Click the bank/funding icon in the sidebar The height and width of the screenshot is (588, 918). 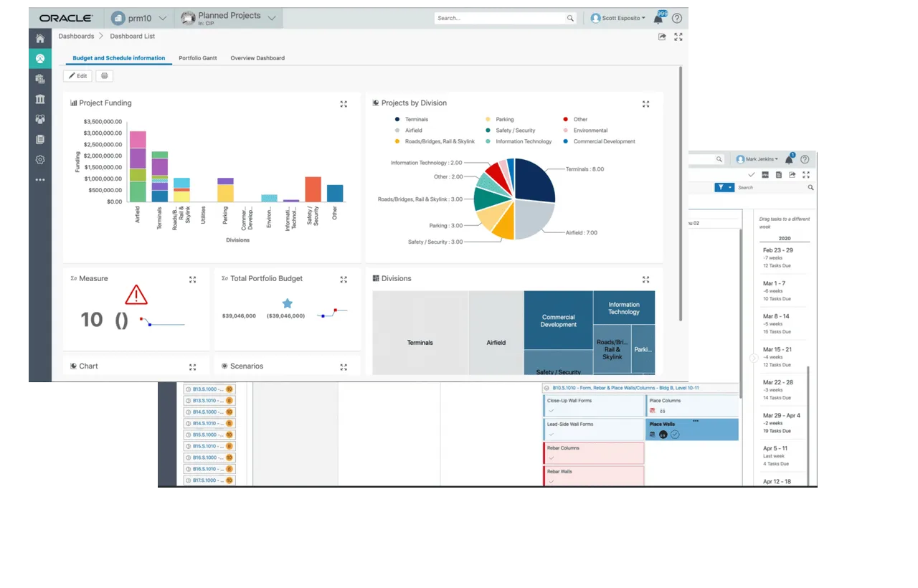(x=39, y=98)
